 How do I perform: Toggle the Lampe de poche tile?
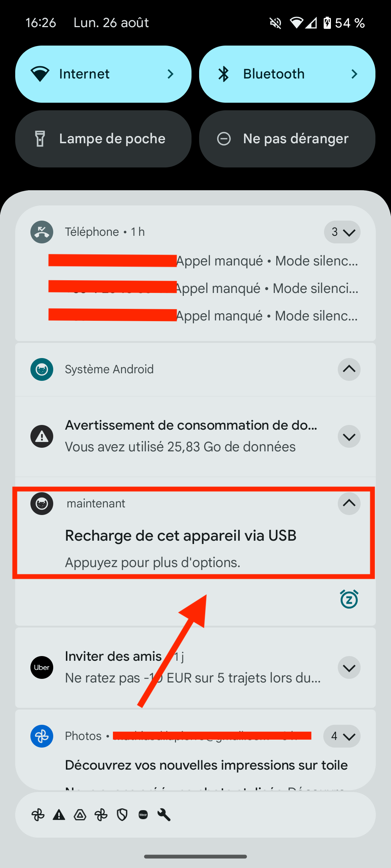coord(103,139)
